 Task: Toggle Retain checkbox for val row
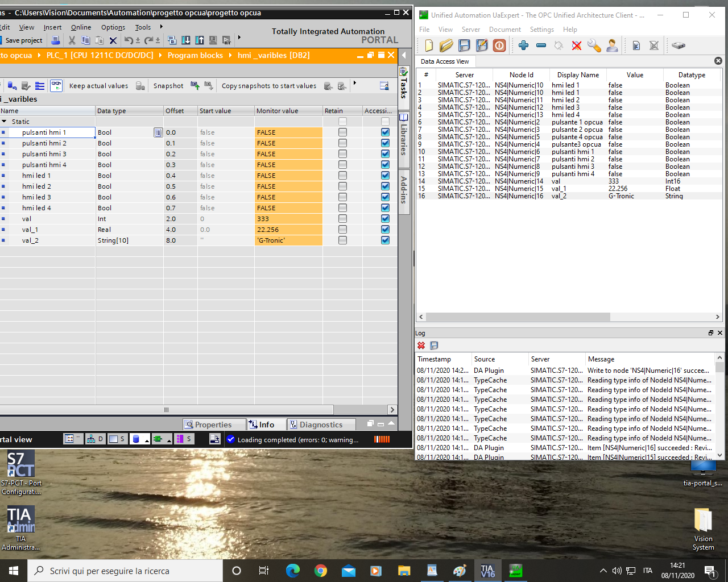coord(342,219)
